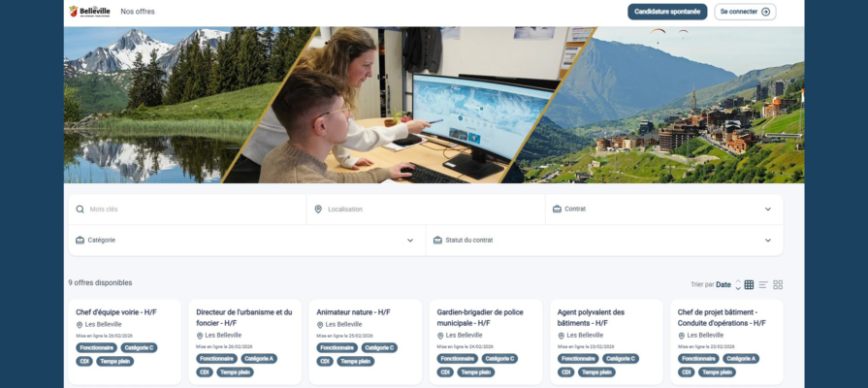Image resolution: width=868 pixels, height=388 pixels.
Task: Click the location pin icon in Localisation field
Action: (318, 210)
